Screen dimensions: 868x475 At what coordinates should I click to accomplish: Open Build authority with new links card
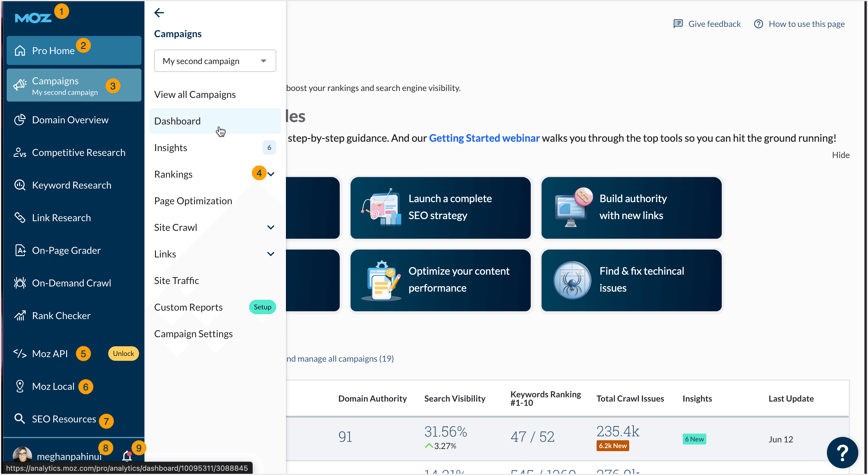[631, 208]
